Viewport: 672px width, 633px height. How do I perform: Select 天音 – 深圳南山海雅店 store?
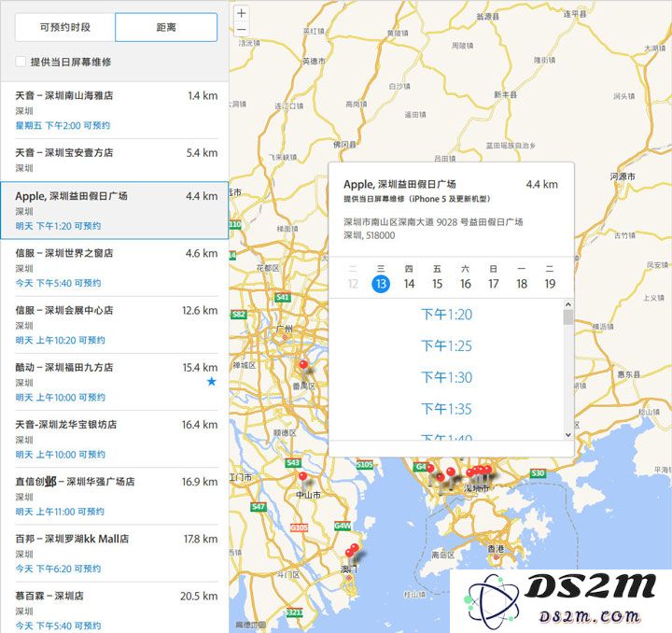(116, 110)
